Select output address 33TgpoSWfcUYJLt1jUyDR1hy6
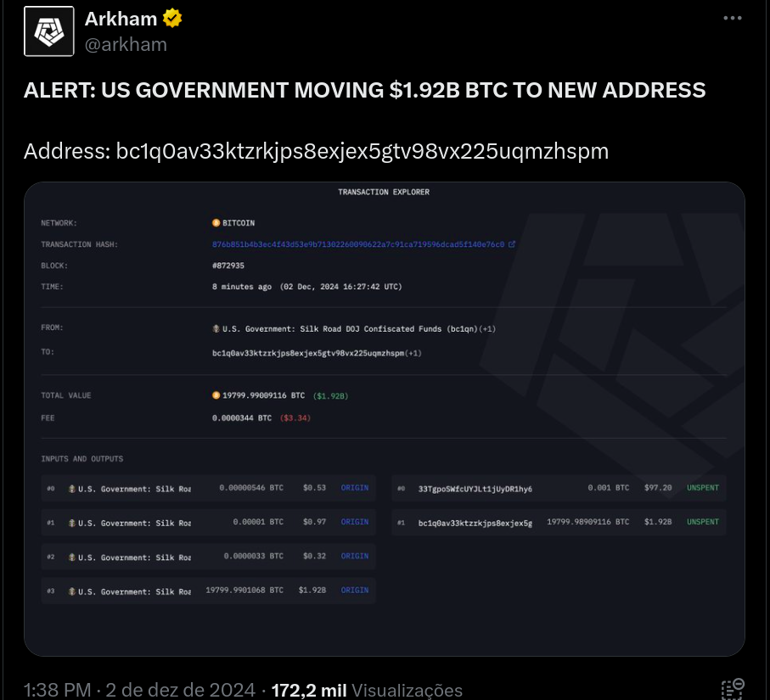Viewport: 770px width, 700px height. point(475,489)
